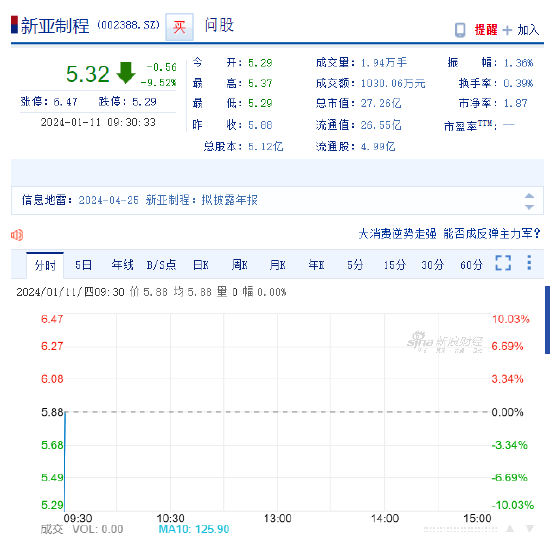Click the 成交额 1030.06万元 value
Image resolution: width=550 pixels, height=535 pixels.
pos(393,83)
